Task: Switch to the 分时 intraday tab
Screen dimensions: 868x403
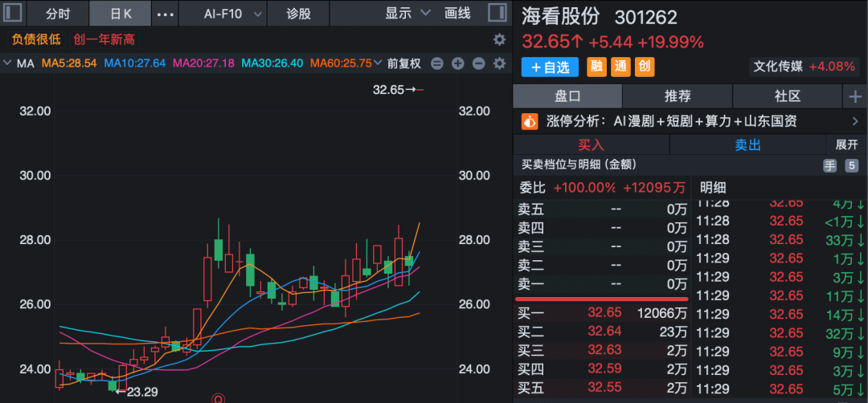Action: tap(58, 14)
